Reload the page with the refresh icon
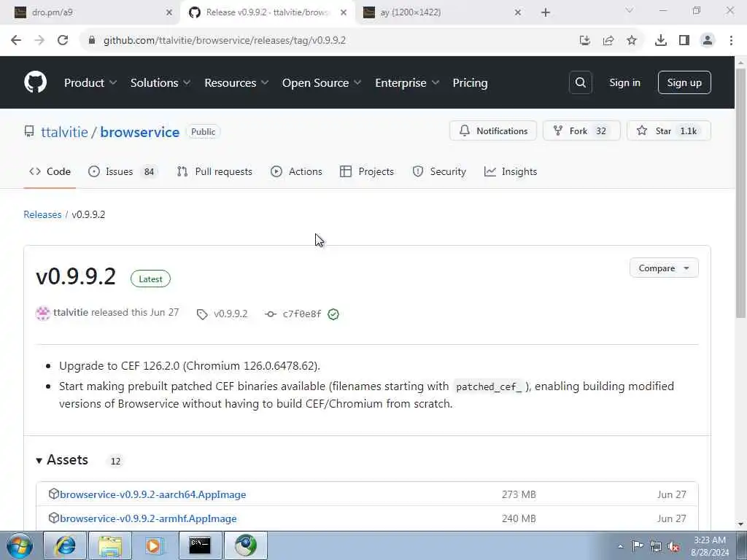This screenshot has height=560, width=747. tap(63, 40)
